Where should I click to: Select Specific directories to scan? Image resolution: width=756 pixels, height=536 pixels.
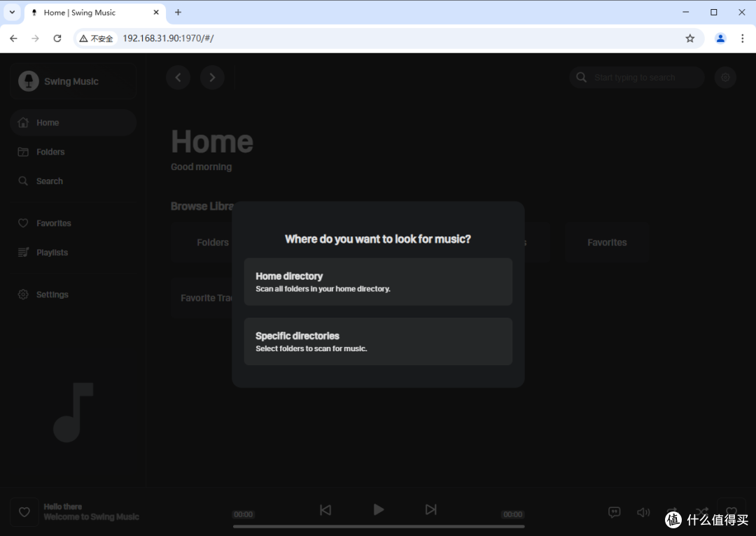click(378, 341)
